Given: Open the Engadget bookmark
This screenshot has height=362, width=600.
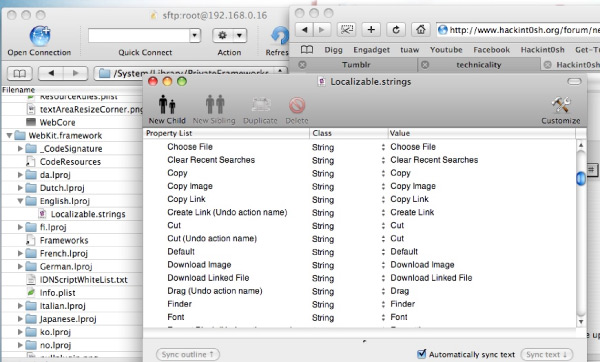Looking at the screenshot, I should click(371, 50).
